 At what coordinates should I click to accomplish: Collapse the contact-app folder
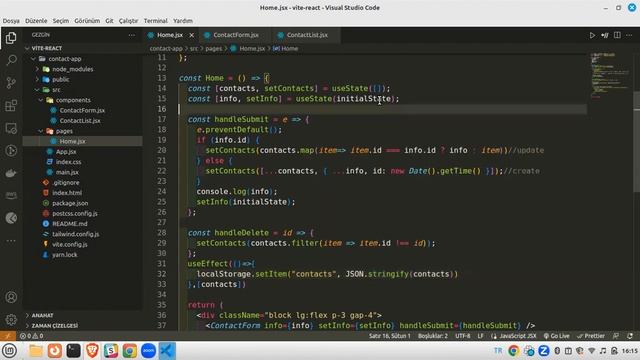(82, 59)
